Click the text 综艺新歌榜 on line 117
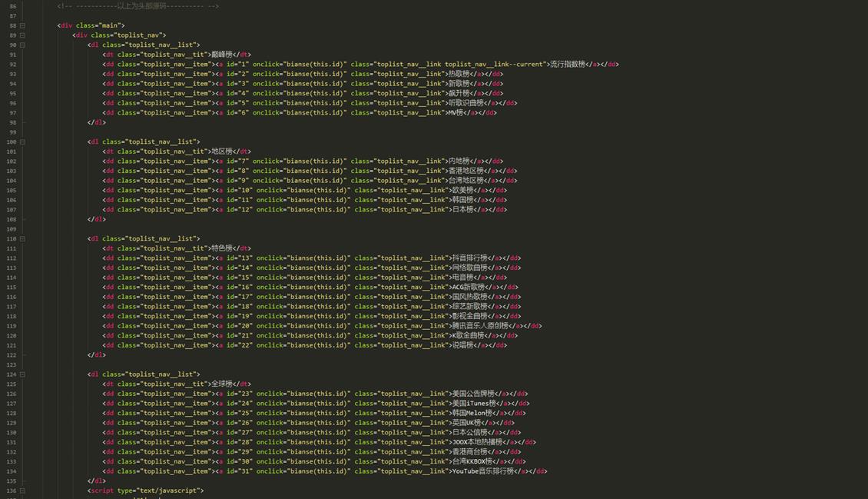Image resolution: width=868 pixels, height=499 pixels. 470,306
